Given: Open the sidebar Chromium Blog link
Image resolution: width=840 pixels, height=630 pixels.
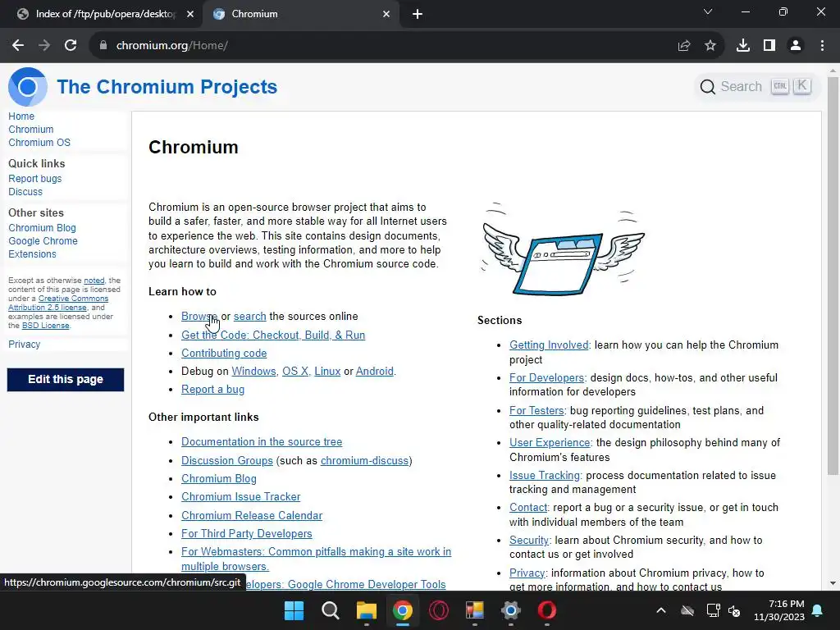Looking at the screenshot, I should (43, 228).
